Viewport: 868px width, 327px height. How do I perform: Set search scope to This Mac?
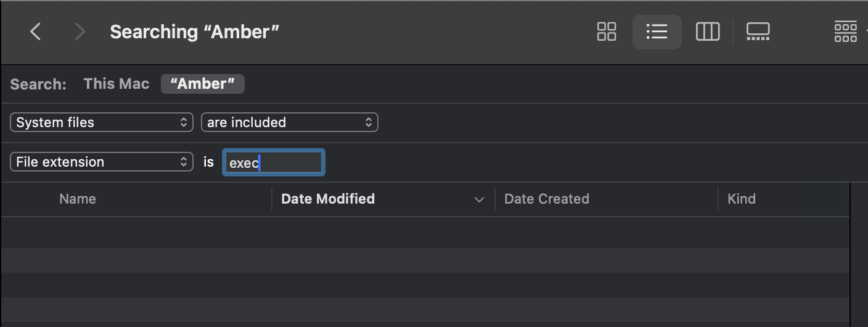[117, 84]
